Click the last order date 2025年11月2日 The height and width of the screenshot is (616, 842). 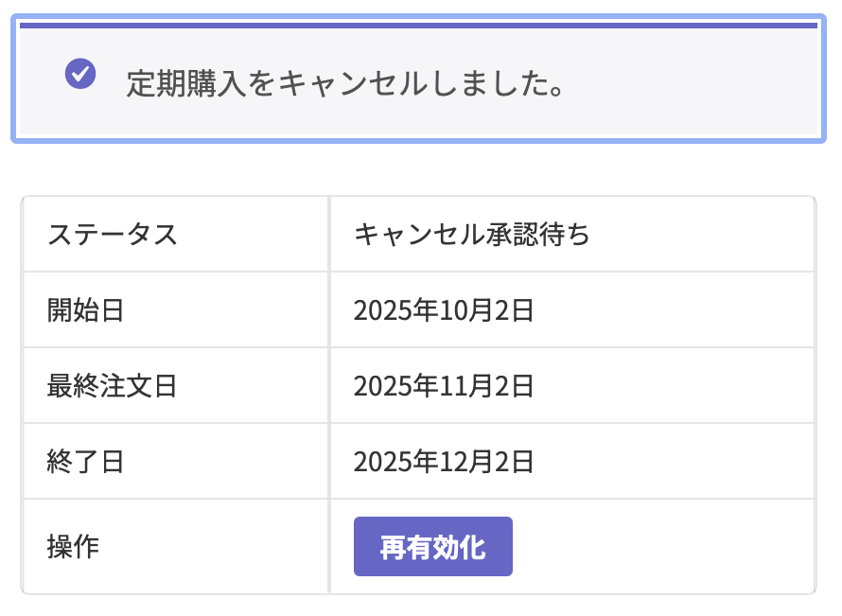(x=444, y=385)
